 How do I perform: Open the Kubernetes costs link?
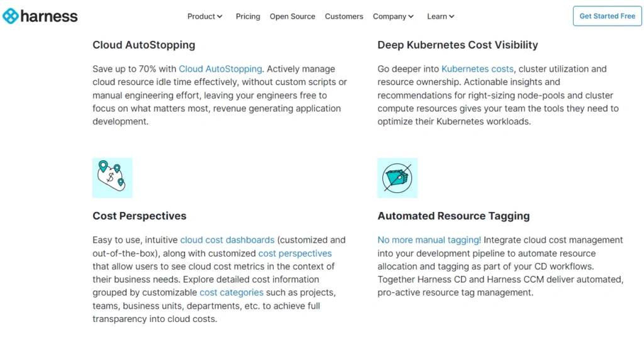tap(477, 69)
